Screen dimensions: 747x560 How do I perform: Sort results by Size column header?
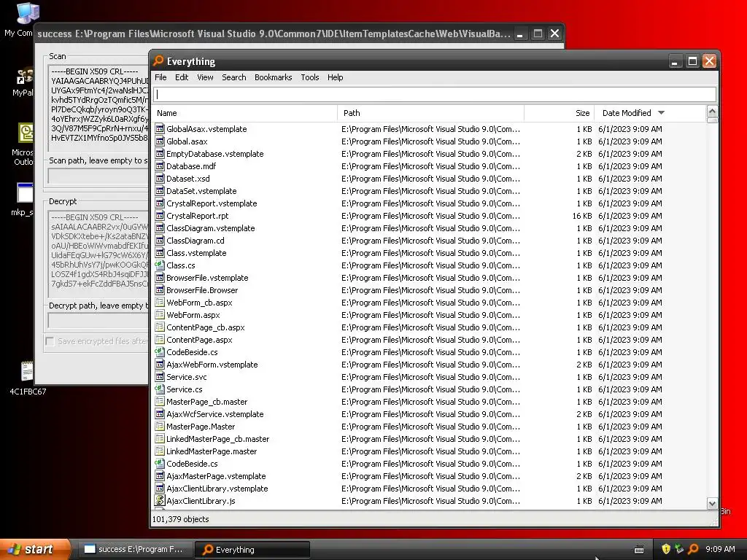point(560,113)
